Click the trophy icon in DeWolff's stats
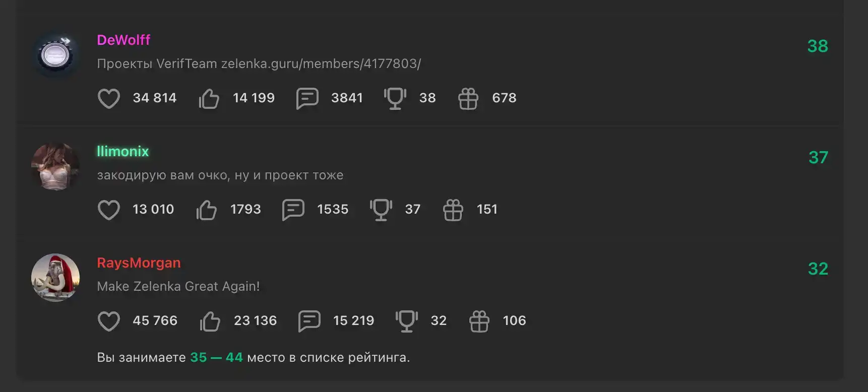 coord(395,98)
